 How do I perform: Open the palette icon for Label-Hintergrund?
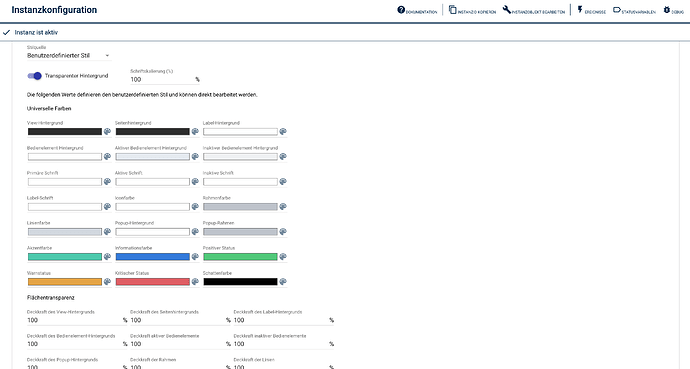[x=283, y=132]
